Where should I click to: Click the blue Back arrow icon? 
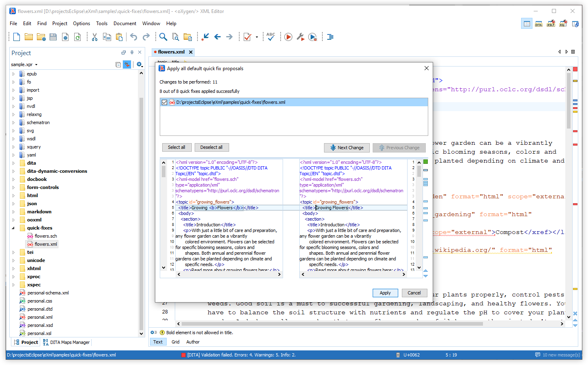tap(217, 37)
